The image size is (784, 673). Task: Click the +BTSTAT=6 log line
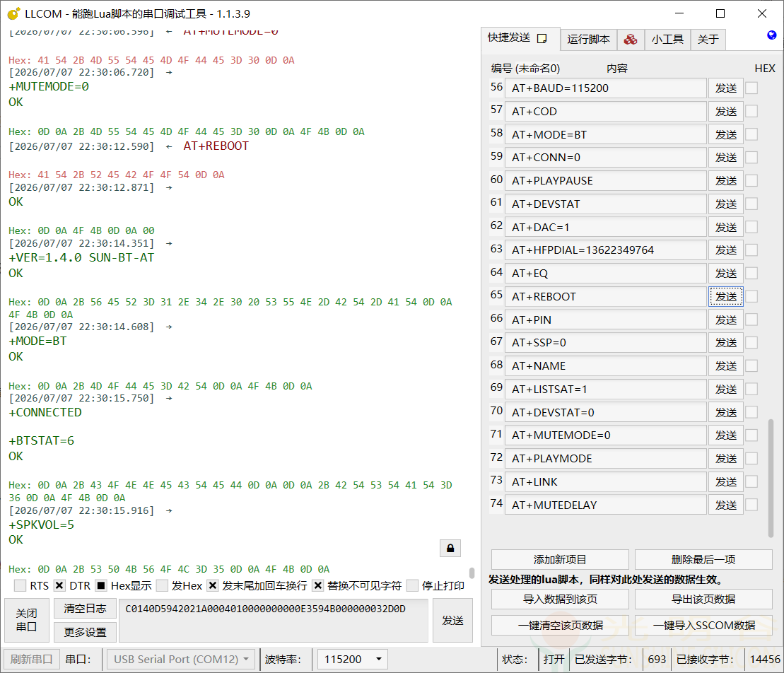click(x=42, y=440)
